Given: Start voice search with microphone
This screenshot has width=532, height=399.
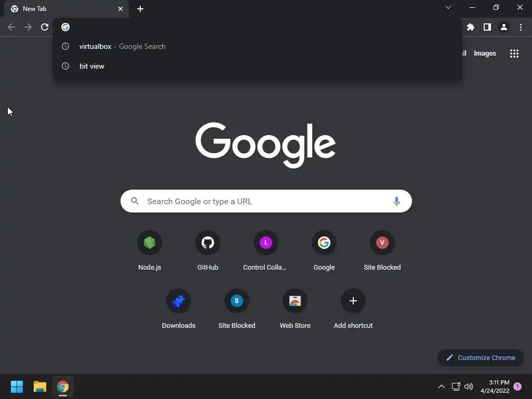Looking at the screenshot, I should 396,201.
